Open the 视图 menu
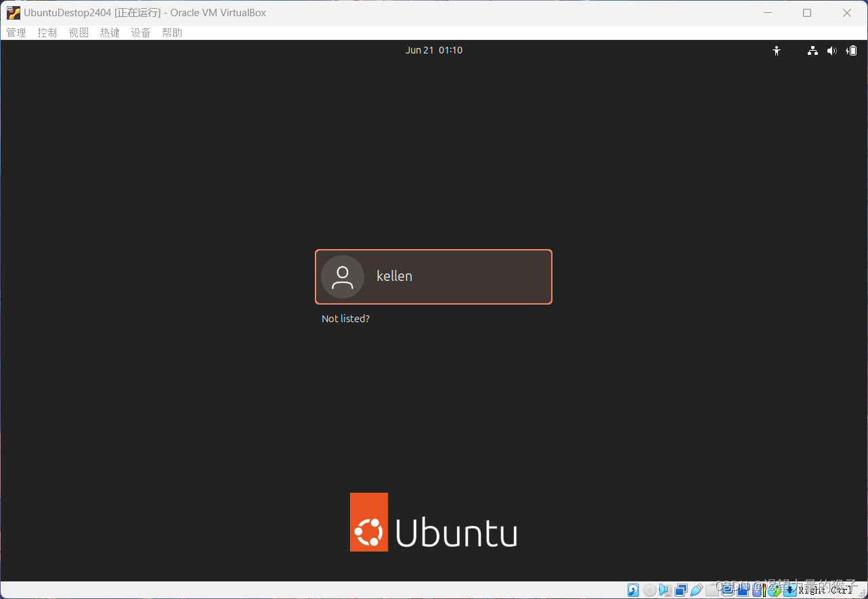Viewport: 868px width, 599px height. [x=79, y=32]
